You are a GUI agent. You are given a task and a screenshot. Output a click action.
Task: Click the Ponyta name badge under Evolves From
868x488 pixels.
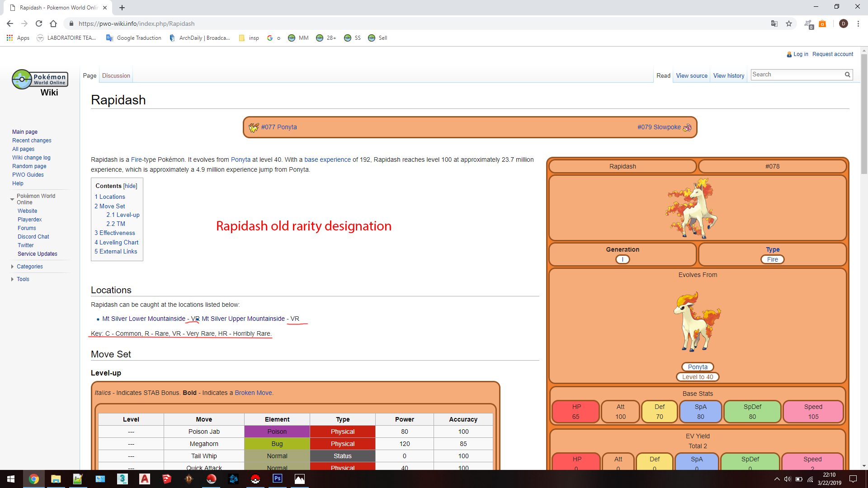pyautogui.click(x=698, y=367)
